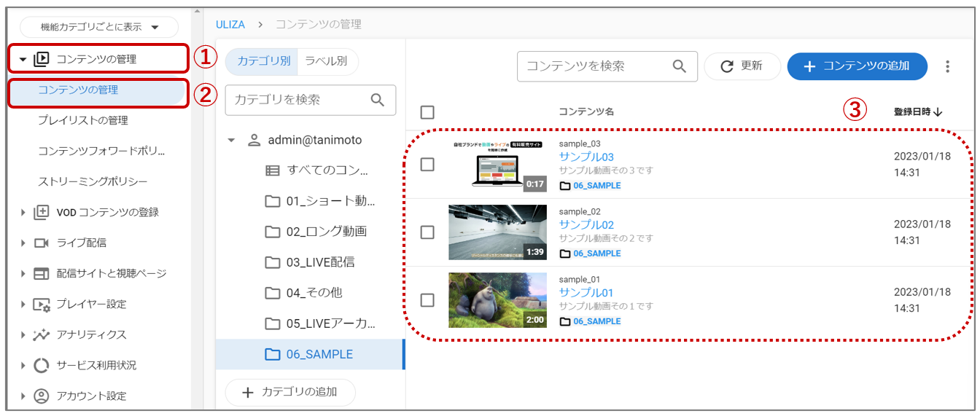Image resolution: width=980 pixels, height=416 pixels.
Task: Click the magnifier in カテゴリを検索 box
Action: click(x=378, y=100)
